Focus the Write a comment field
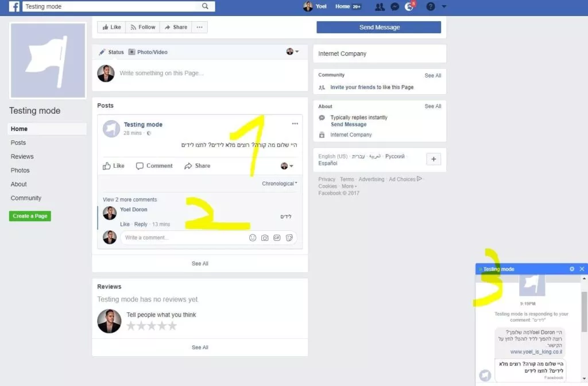This screenshot has height=386, width=588. coord(184,237)
